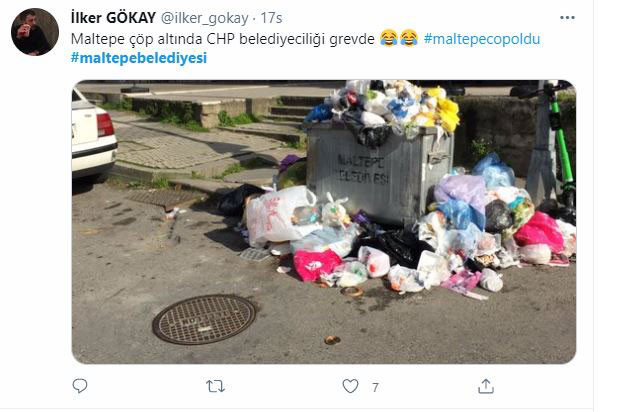The image size is (624, 412).
Task: Like the tweet with the heart icon
Action: pyautogui.click(x=350, y=386)
